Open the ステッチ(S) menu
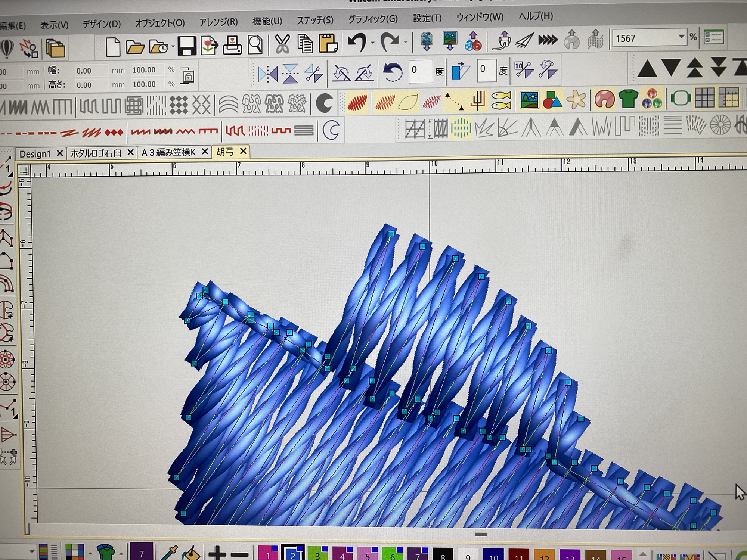 point(315,20)
